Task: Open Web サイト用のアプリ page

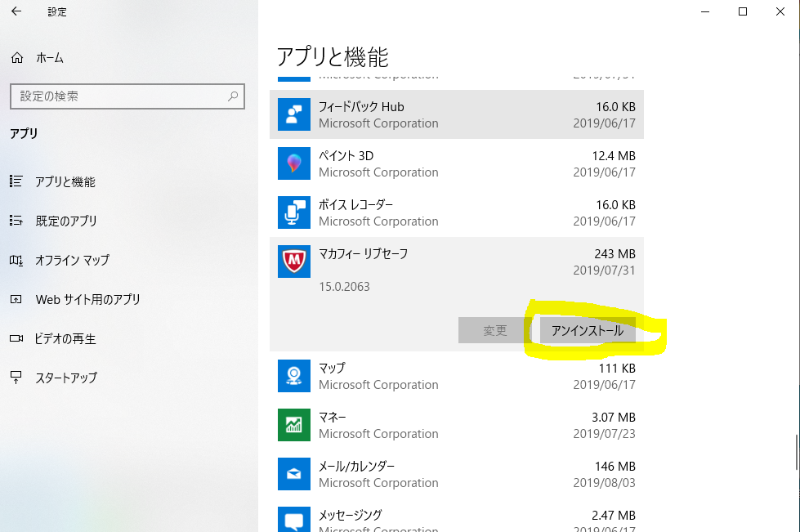Action: (x=87, y=299)
